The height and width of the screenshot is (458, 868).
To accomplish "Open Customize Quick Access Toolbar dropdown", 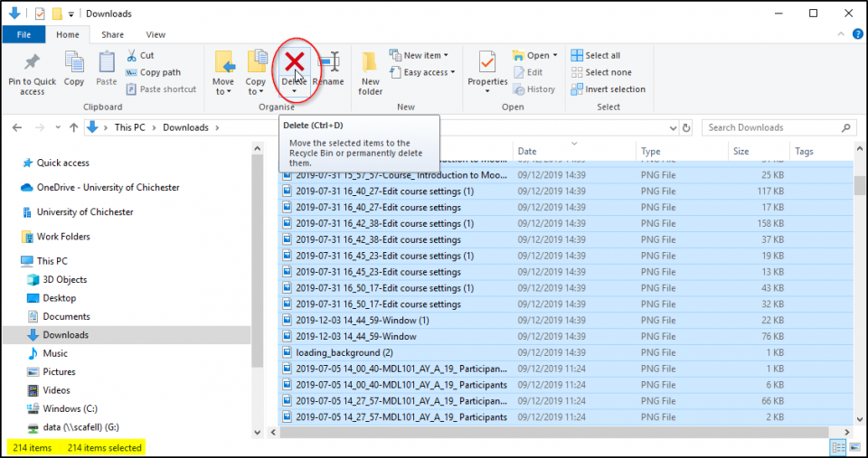I will [x=71, y=14].
